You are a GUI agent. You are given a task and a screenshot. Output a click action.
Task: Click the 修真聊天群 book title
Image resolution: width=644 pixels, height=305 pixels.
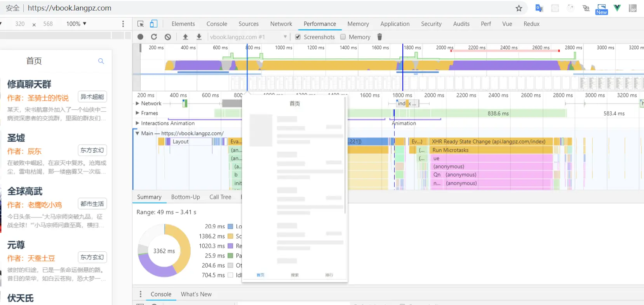(x=29, y=84)
